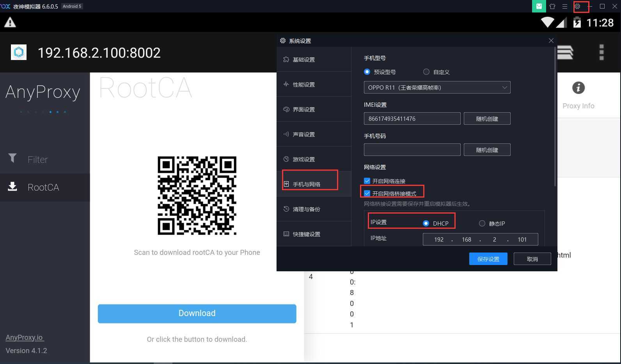
Task: Click the Proxy Info icon
Action: click(578, 88)
